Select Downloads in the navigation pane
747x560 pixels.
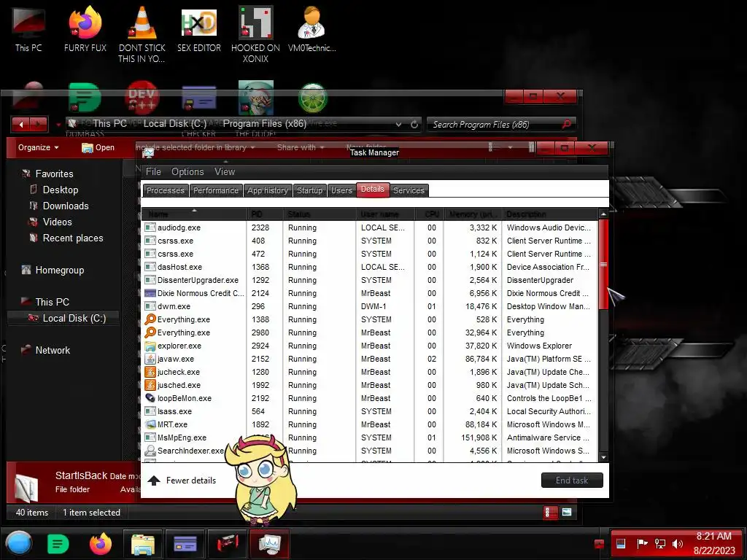(x=65, y=206)
